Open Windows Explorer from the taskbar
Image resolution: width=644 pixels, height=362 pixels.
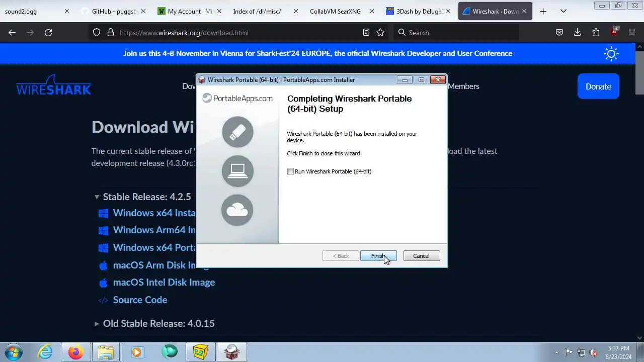click(x=106, y=352)
